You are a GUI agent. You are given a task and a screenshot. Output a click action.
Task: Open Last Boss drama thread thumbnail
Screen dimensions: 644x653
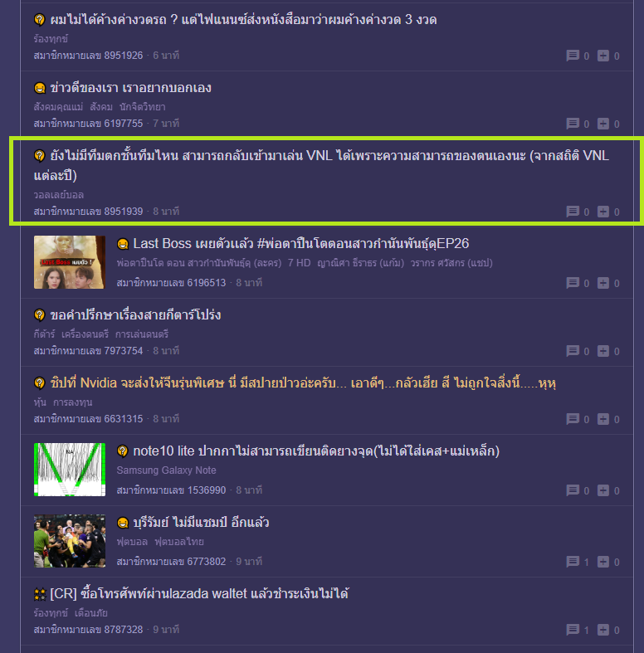70,262
